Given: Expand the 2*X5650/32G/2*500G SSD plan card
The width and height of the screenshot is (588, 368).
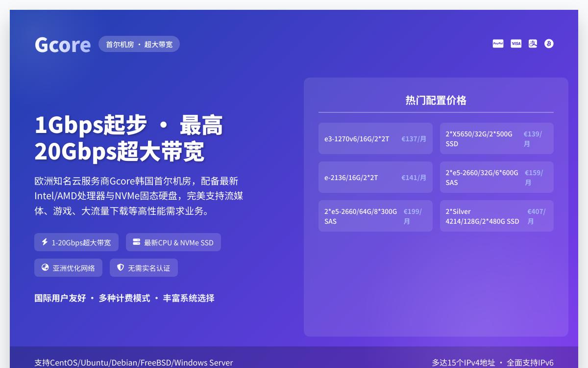Looking at the screenshot, I should [496, 138].
